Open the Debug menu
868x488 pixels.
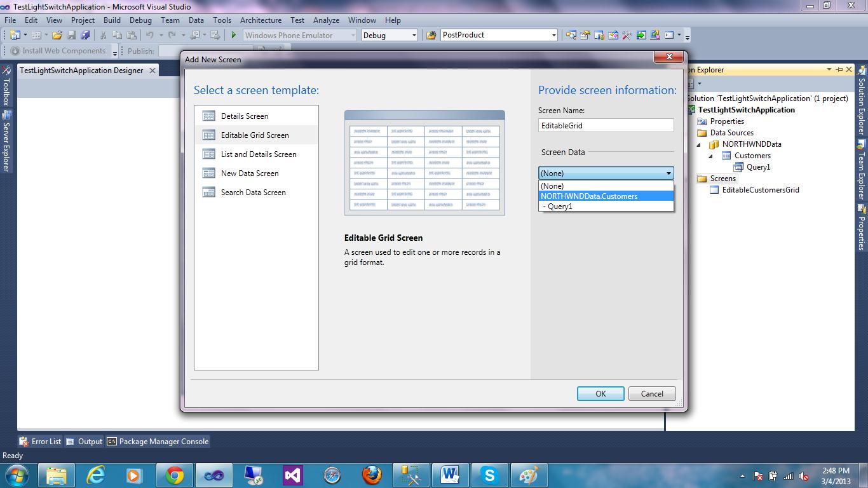coord(140,20)
